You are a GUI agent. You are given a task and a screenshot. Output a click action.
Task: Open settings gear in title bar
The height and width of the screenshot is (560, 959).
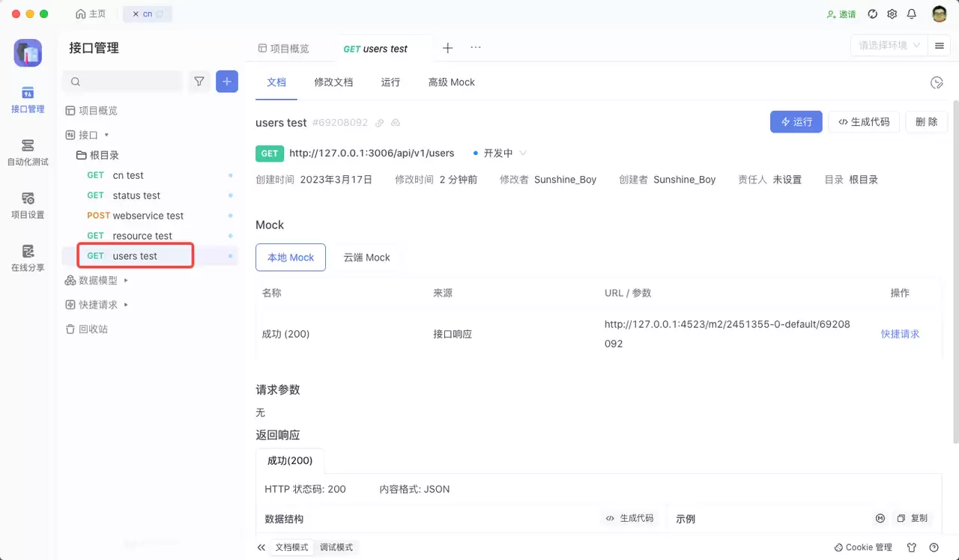pyautogui.click(x=892, y=14)
